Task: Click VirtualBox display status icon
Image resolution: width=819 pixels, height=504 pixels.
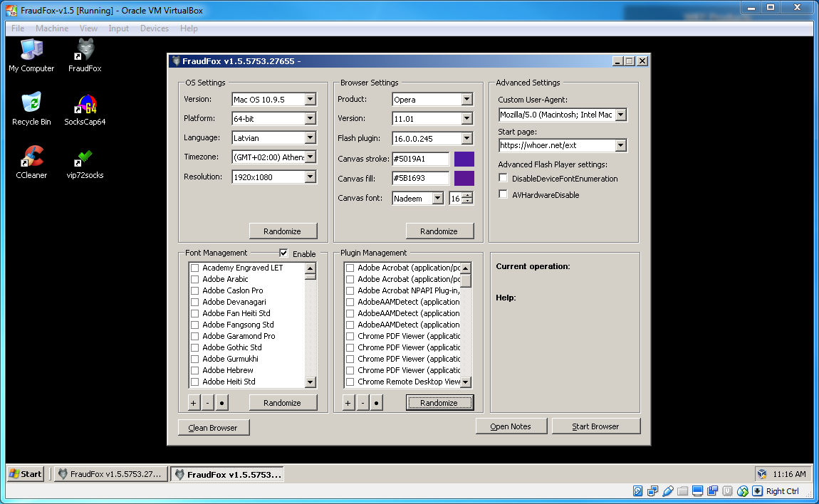Action: click(697, 491)
